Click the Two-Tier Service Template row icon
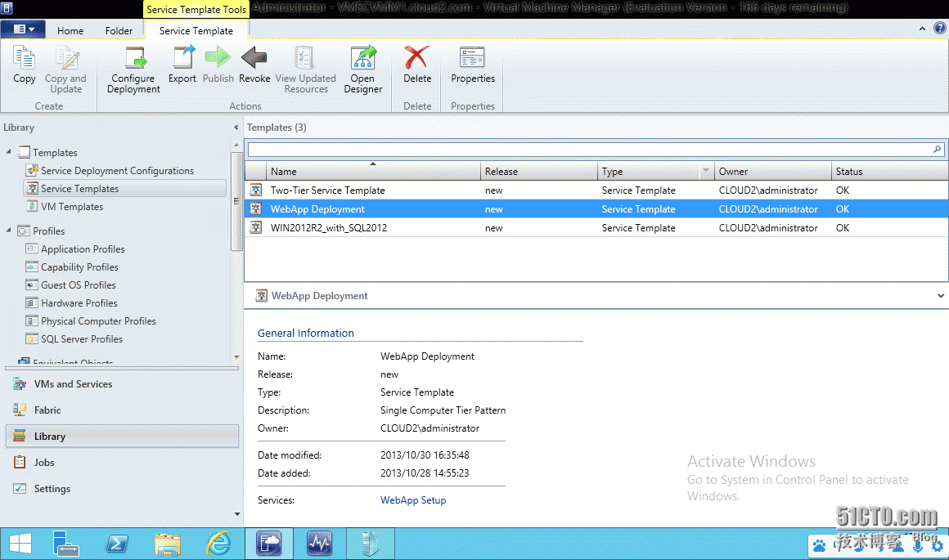 click(256, 190)
